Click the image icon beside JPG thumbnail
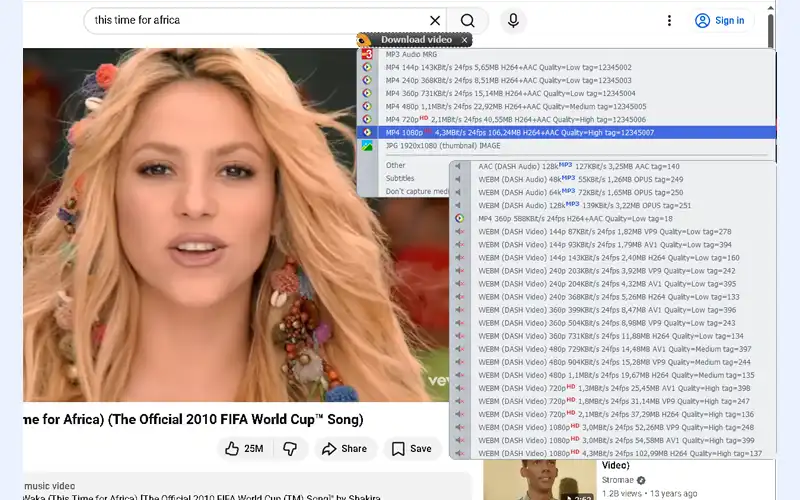800x500 pixels. pos(367,145)
